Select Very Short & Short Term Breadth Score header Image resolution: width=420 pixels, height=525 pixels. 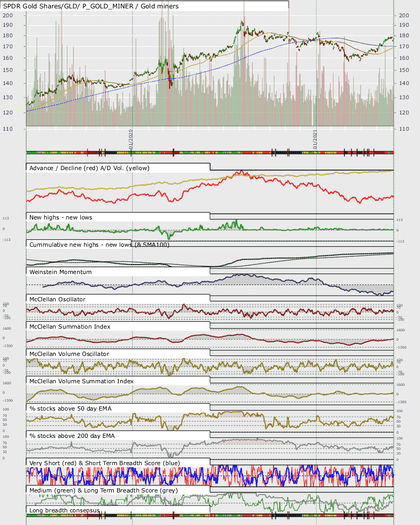click(104, 463)
